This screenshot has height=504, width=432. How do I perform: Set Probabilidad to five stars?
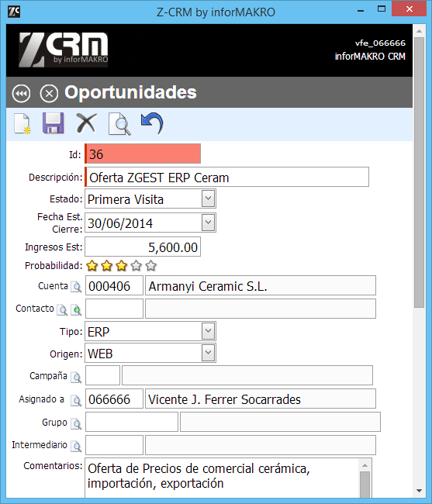coord(150,266)
